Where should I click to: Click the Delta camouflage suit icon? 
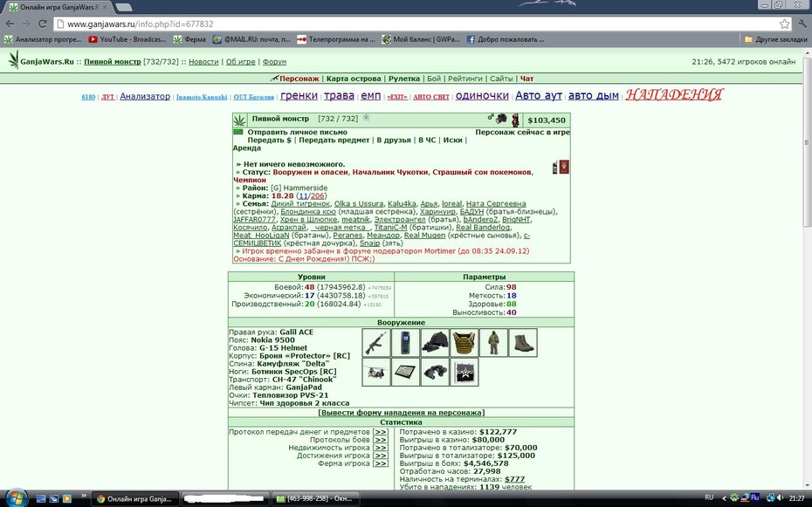click(493, 342)
